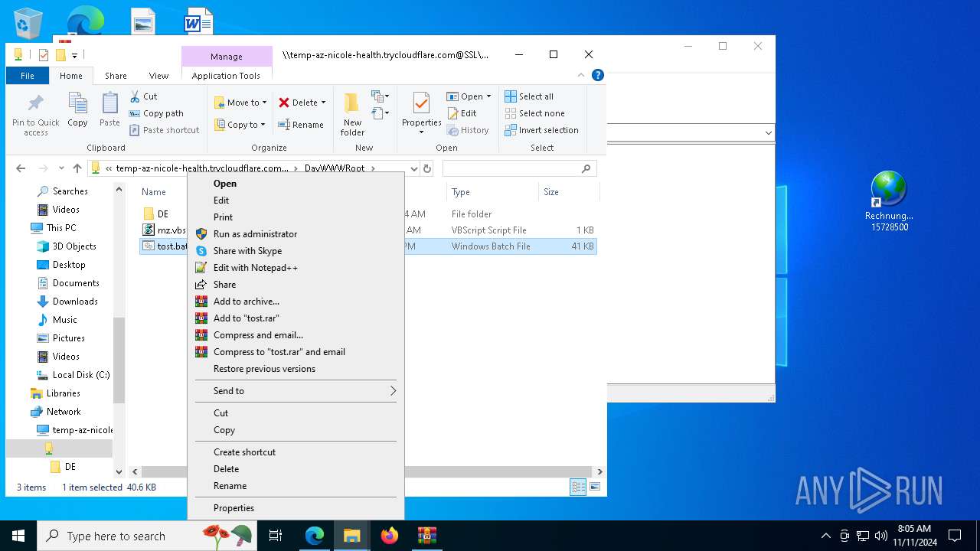Open the Recycle Bin on desktop
980x551 pixels.
[28, 23]
